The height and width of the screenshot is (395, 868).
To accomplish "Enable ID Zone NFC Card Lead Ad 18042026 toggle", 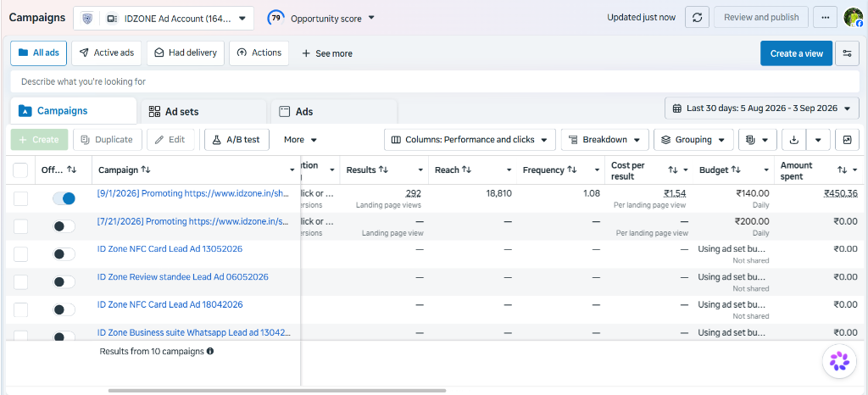I will (x=64, y=309).
